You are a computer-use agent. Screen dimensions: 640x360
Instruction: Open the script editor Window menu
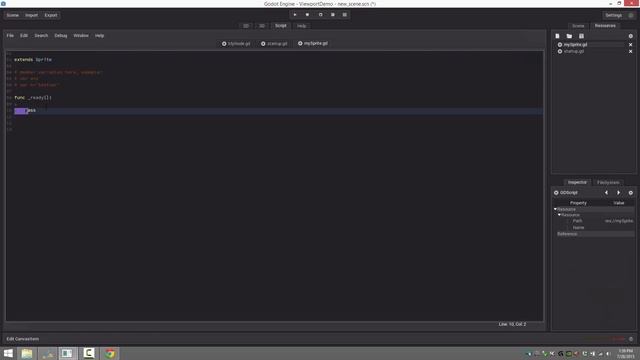tap(81, 36)
